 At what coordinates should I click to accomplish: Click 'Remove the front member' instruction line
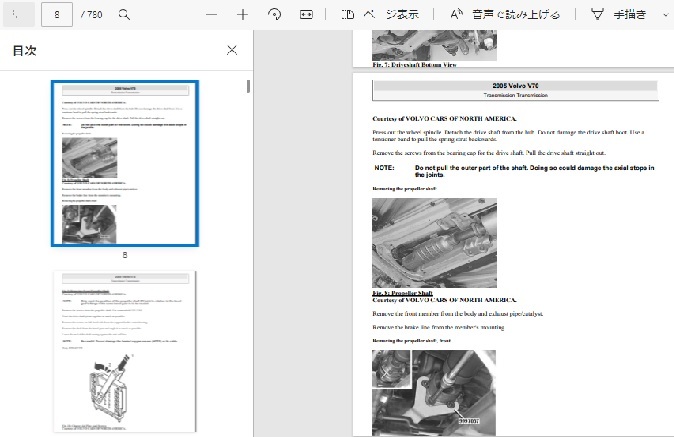[x=458, y=314]
